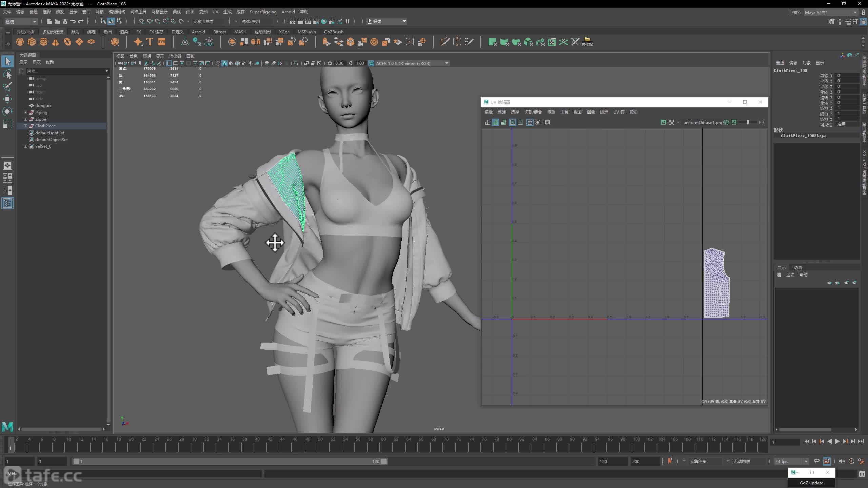
Task: Click the play forwards button
Action: [837, 441]
